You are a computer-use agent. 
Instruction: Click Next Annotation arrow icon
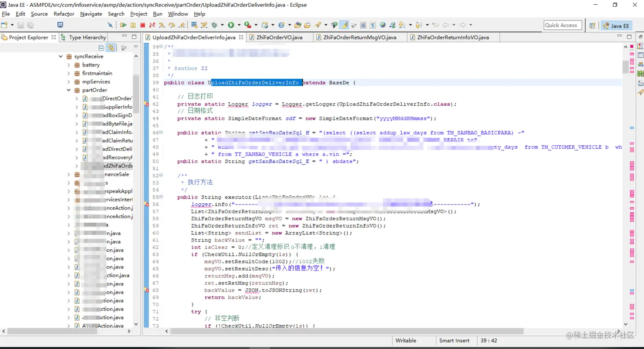[401, 25]
